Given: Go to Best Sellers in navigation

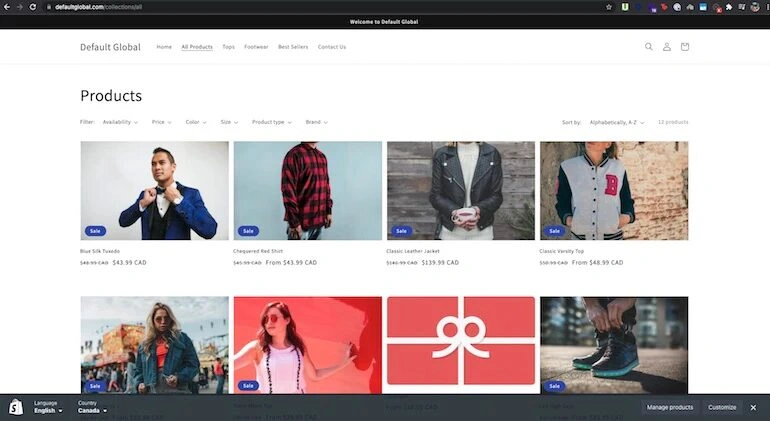Looking at the screenshot, I should 293,47.
